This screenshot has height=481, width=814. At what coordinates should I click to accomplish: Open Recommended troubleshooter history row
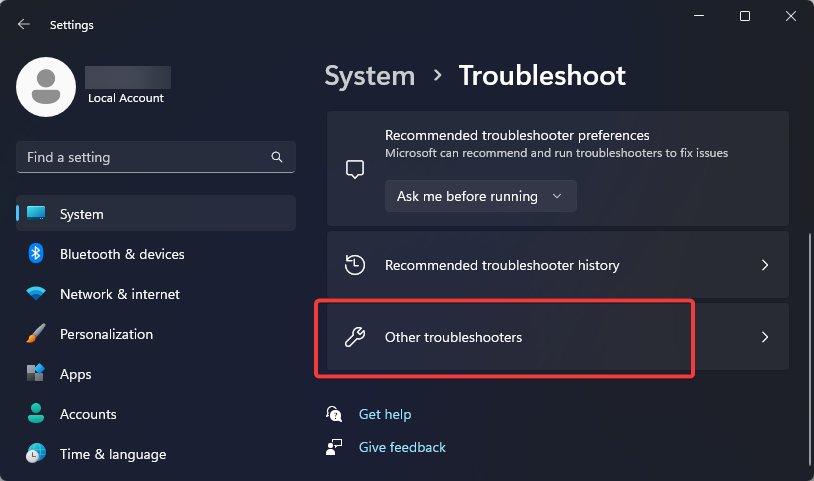pos(558,265)
